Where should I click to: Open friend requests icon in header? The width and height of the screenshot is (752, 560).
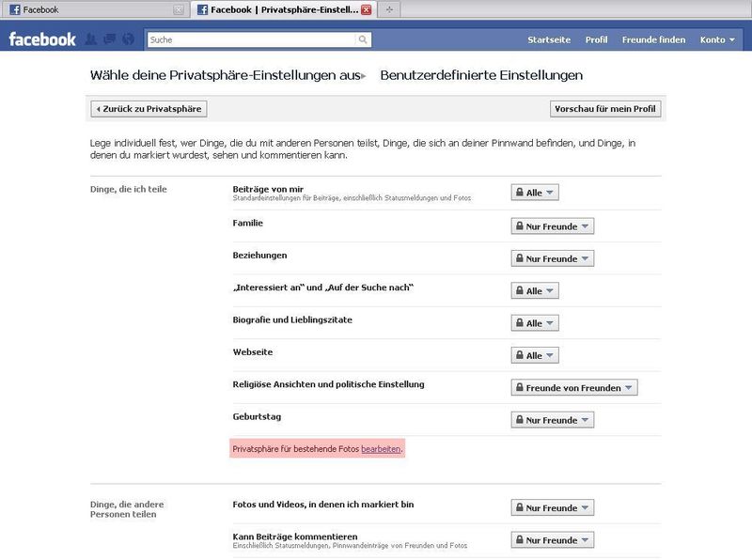90,39
